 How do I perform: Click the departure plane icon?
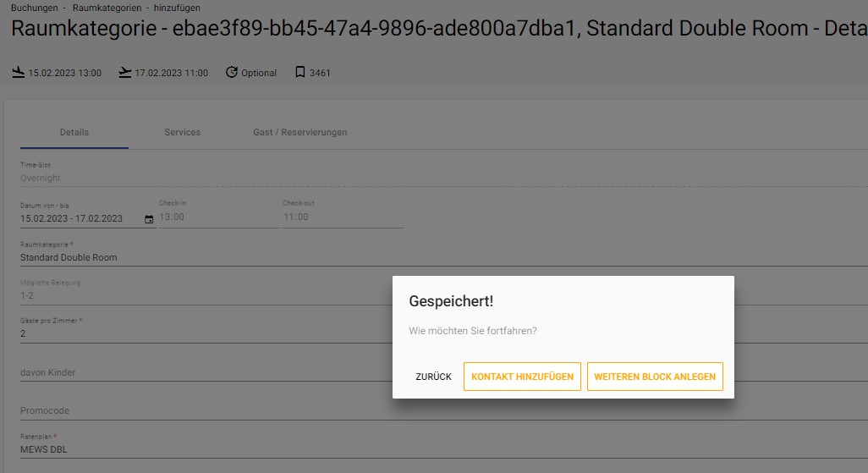coord(125,73)
